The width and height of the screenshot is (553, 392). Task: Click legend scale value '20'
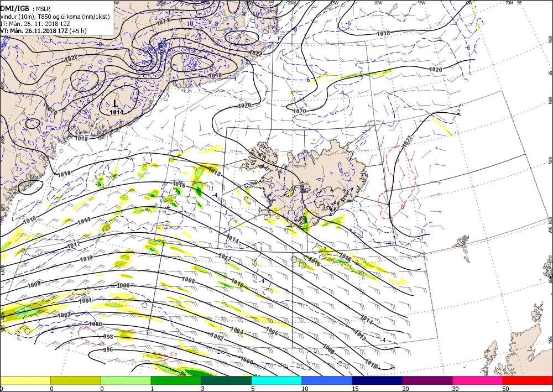tap(405, 389)
